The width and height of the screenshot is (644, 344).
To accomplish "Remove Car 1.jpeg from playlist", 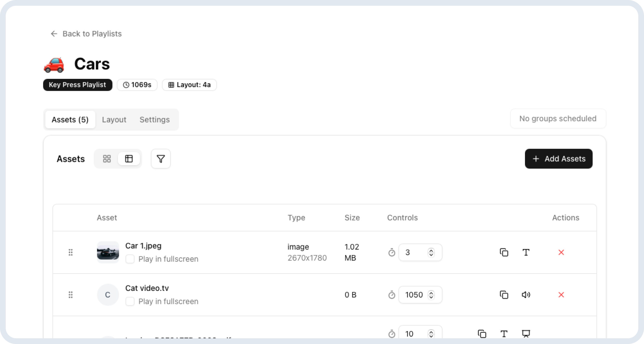I will pos(561,252).
